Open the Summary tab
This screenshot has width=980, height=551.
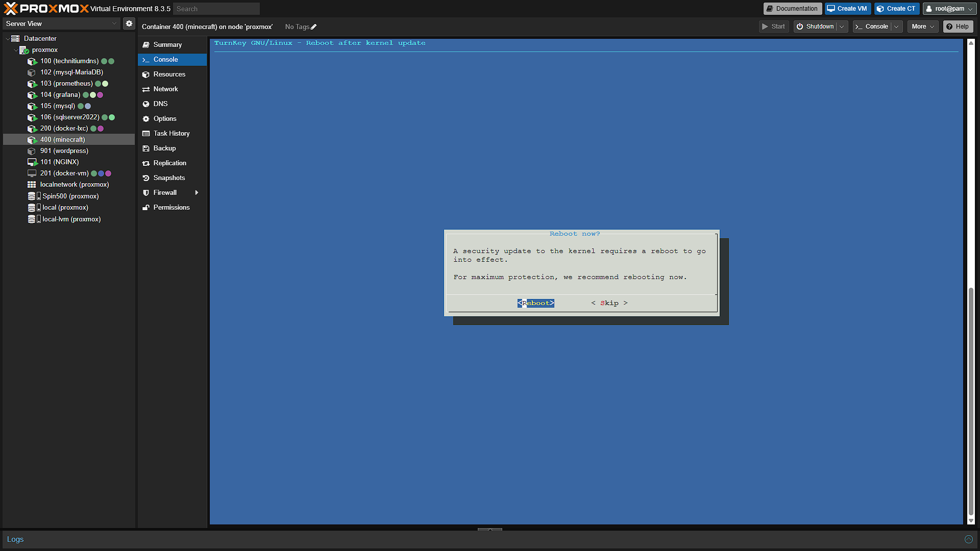coord(172,45)
